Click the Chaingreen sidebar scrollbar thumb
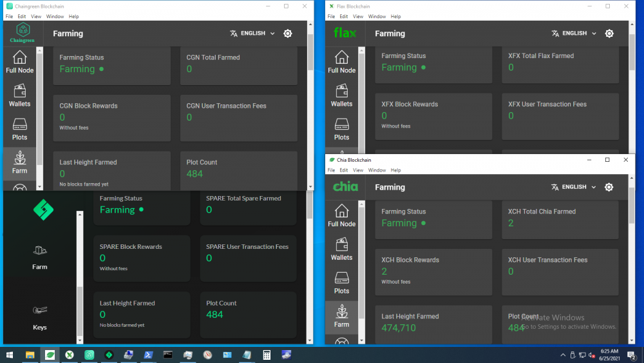644x363 pixels. 39,109
